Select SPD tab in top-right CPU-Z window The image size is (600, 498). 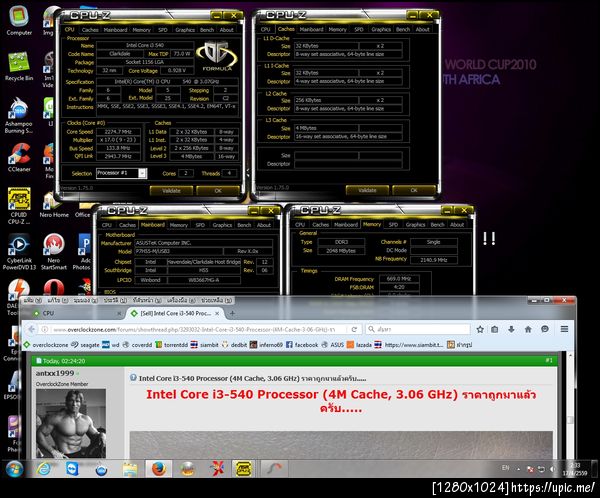tap(359, 29)
